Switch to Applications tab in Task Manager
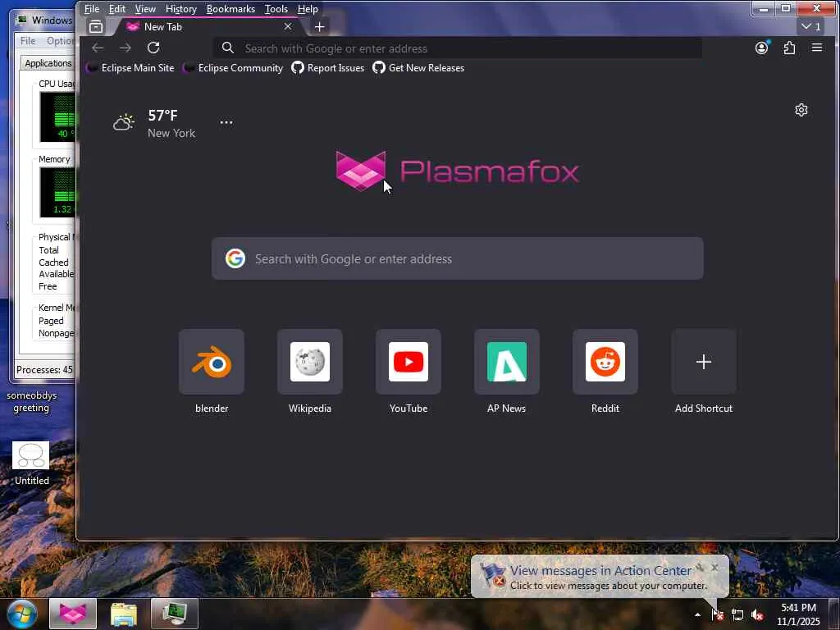 pyautogui.click(x=48, y=63)
